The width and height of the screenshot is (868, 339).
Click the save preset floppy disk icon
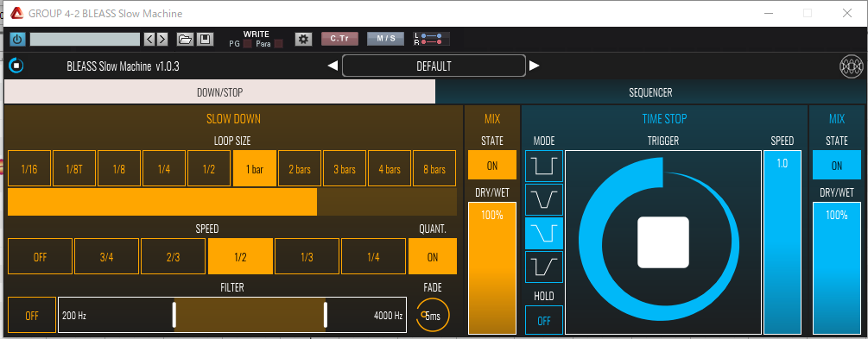point(205,40)
